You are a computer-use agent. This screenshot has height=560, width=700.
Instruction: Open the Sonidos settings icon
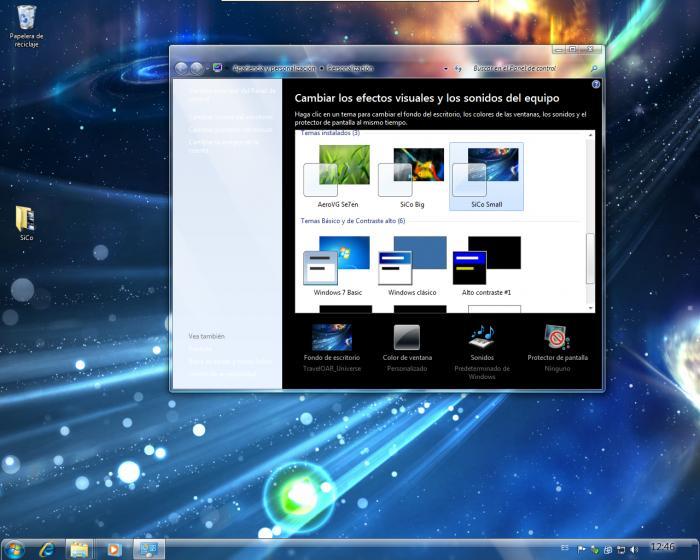point(482,337)
